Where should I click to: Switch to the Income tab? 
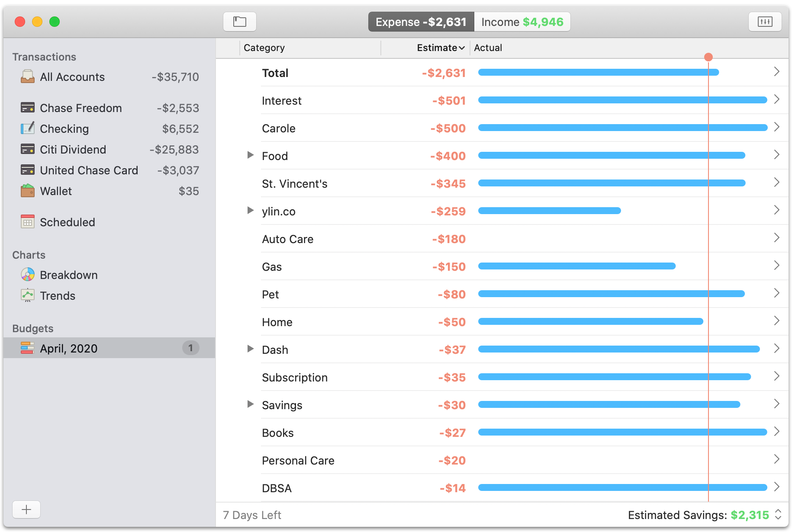522,22
